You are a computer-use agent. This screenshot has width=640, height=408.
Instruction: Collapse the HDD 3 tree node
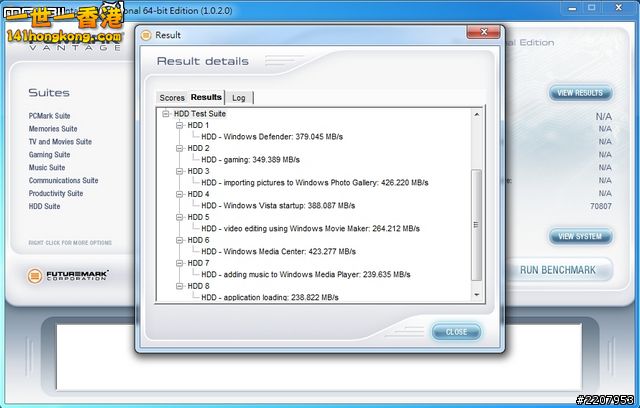[180, 171]
